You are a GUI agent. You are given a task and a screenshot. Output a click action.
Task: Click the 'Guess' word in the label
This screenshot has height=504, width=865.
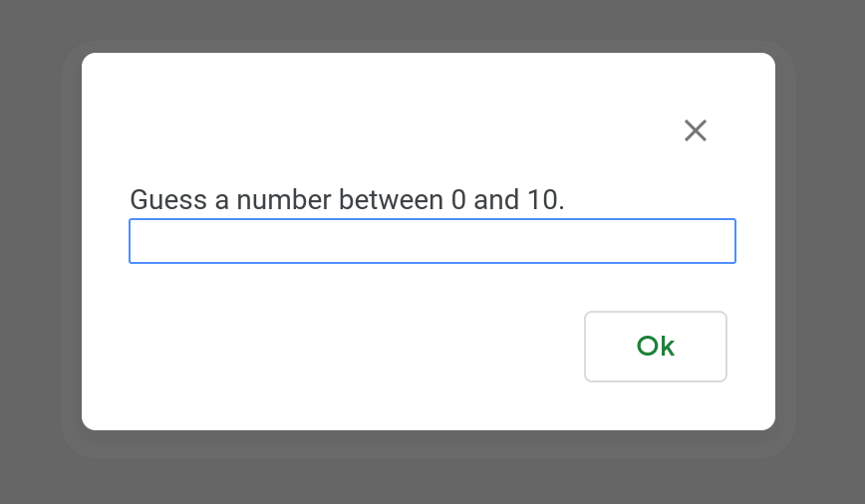click(x=168, y=199)
